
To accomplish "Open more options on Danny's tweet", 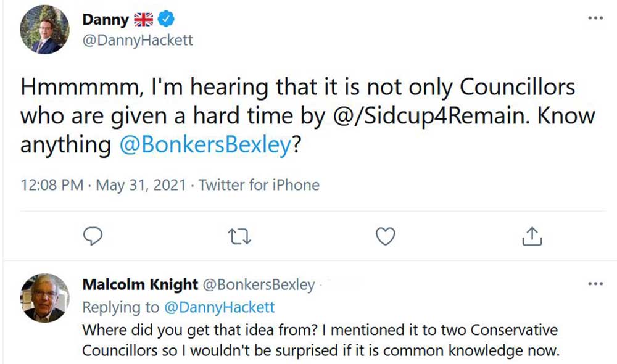I will point(595,19).
